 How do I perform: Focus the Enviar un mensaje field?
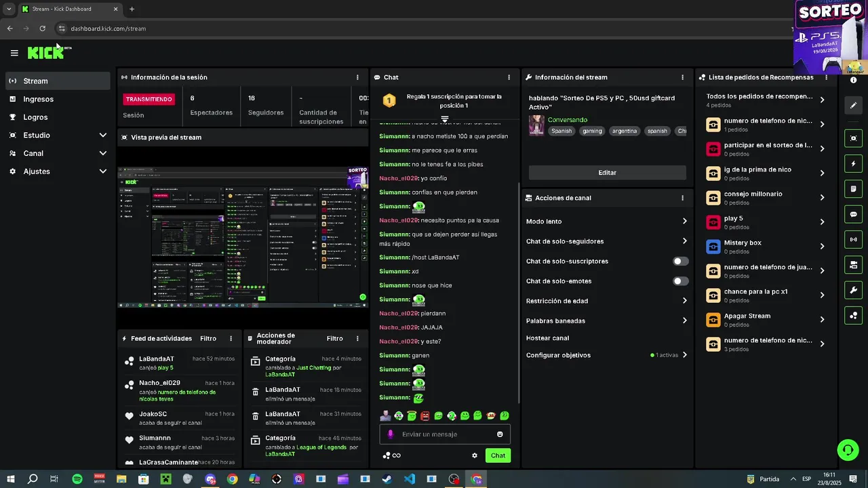(445, 434)
